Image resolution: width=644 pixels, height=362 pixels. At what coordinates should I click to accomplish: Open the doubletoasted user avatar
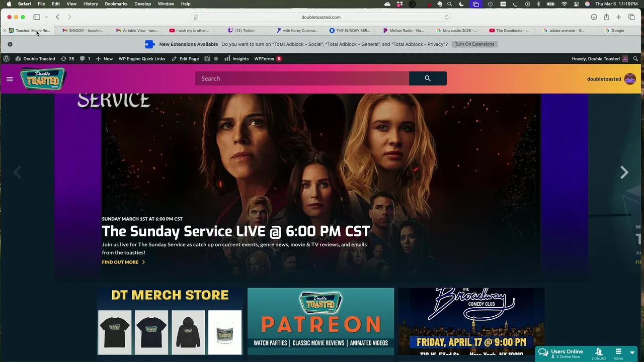[x=630, y=79]
